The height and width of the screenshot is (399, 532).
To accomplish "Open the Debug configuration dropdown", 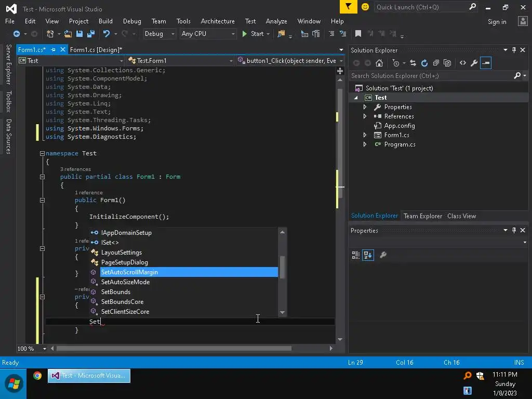I will click(159, 34).
